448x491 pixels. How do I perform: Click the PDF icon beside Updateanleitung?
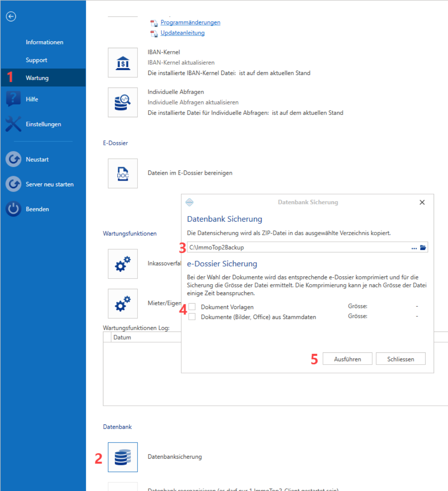pyautogui.click(x=154, y=33)
